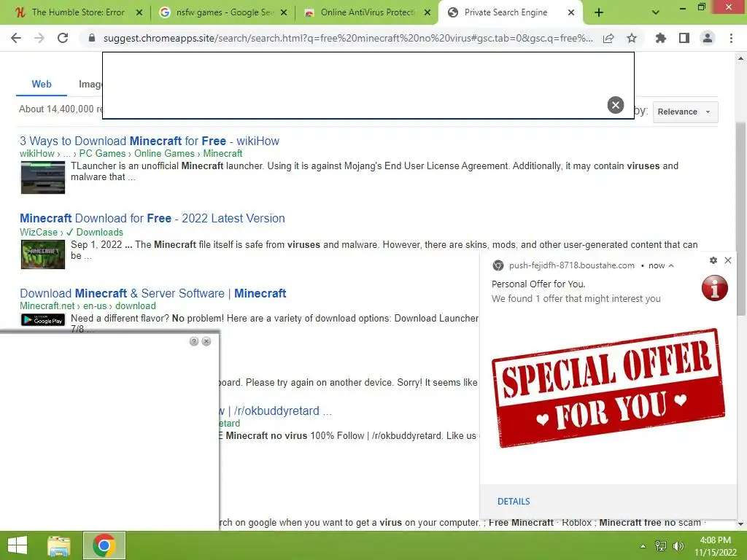The image size is (747, 560).
Task: Open File Explorer from the taskbar
Action: [59, 545]
